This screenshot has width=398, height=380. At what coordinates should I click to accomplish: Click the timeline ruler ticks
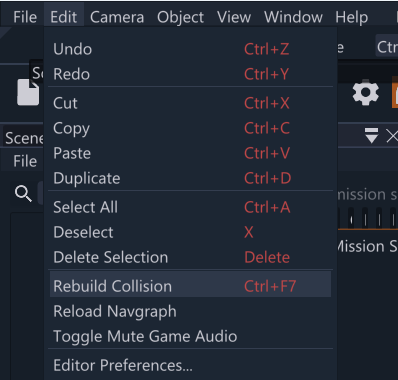coord(368,219)
